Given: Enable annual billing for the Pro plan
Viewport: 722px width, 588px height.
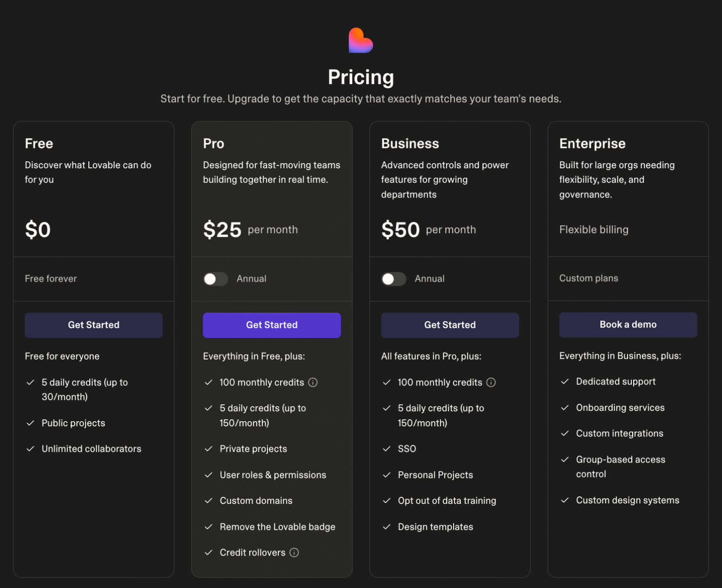Looking at the screenshot, I should tap(215, 279).
